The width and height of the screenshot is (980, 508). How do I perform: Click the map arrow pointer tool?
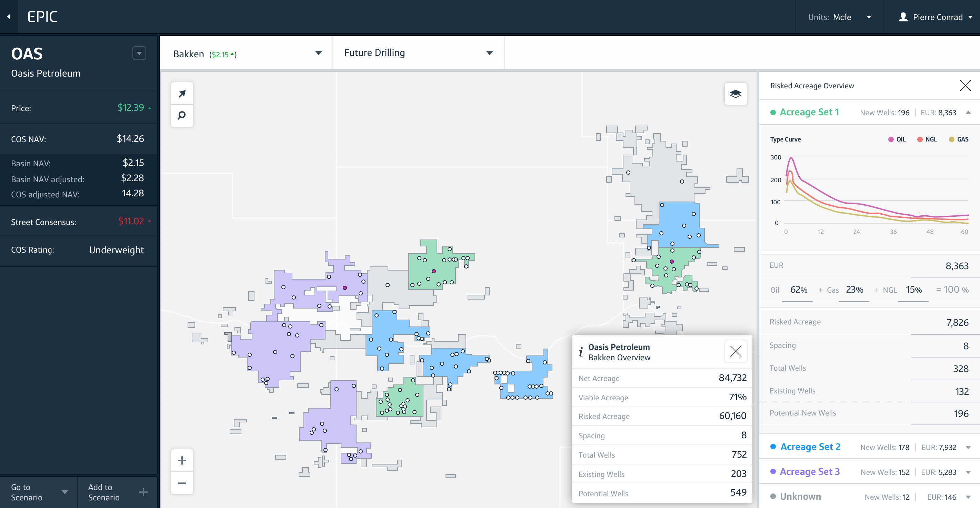click(182, 93)
